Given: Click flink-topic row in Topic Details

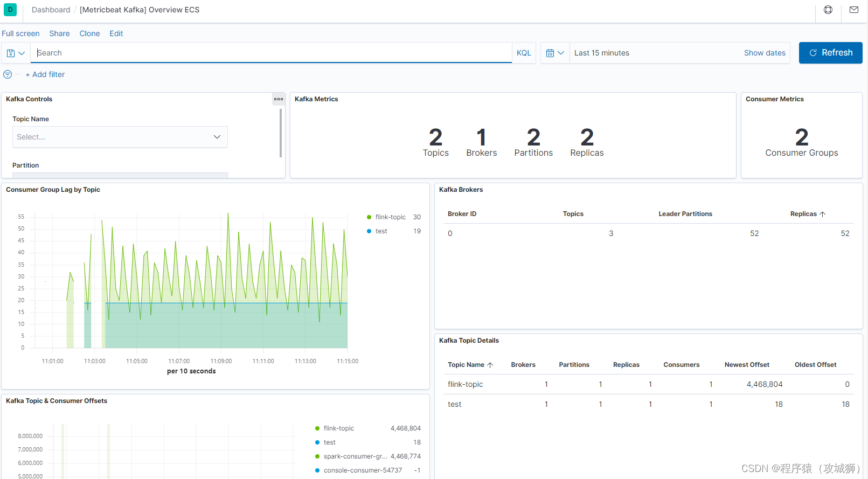Looking at the screenshot, I should [x=649, y=384].
